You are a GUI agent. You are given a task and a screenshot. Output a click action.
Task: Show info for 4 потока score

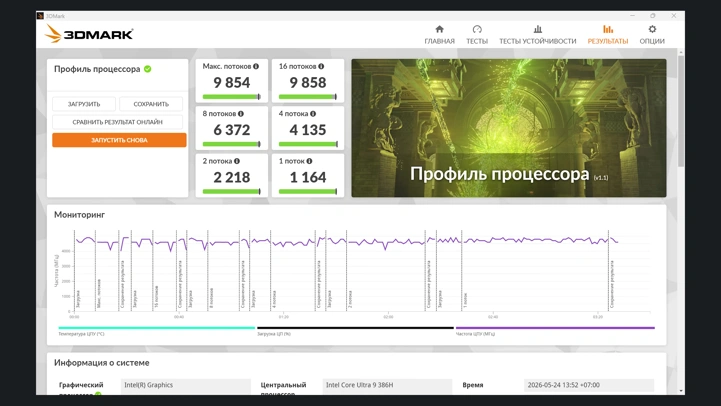click(x=313, y=114)
